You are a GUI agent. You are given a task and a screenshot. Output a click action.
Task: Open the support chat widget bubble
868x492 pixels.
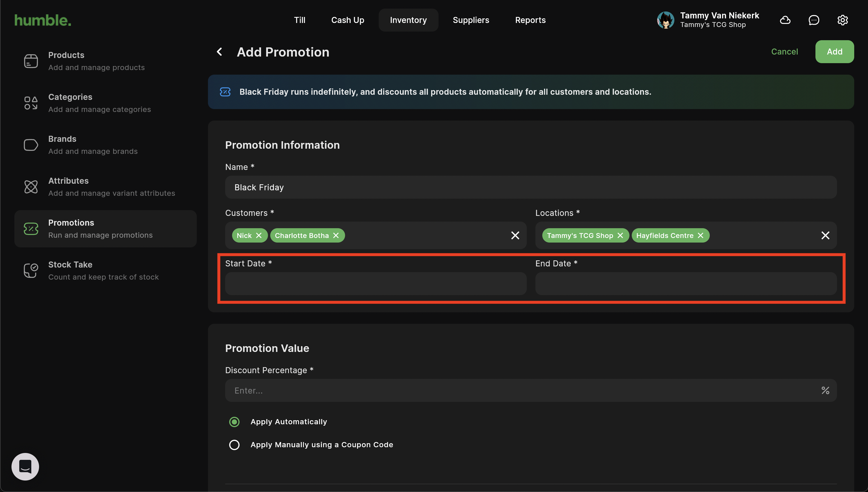click(25, 467)
